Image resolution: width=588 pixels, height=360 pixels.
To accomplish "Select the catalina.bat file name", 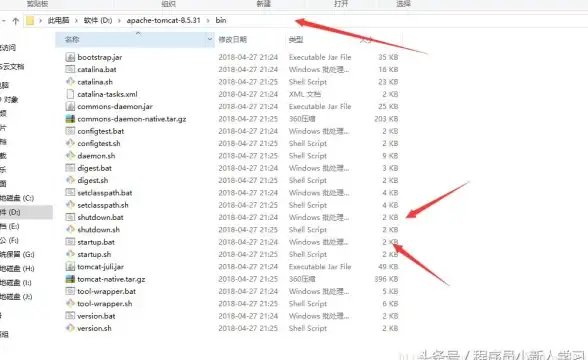I will (x=97, y=69).
